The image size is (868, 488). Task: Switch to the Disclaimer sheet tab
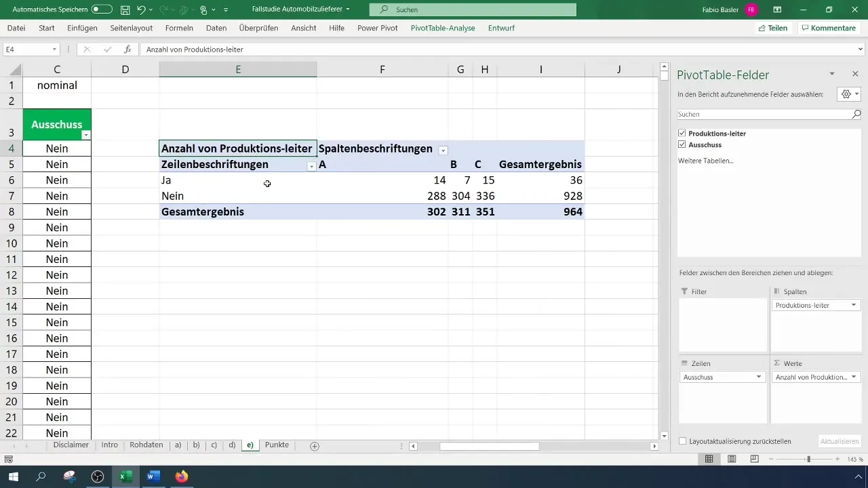click(72, 445)
